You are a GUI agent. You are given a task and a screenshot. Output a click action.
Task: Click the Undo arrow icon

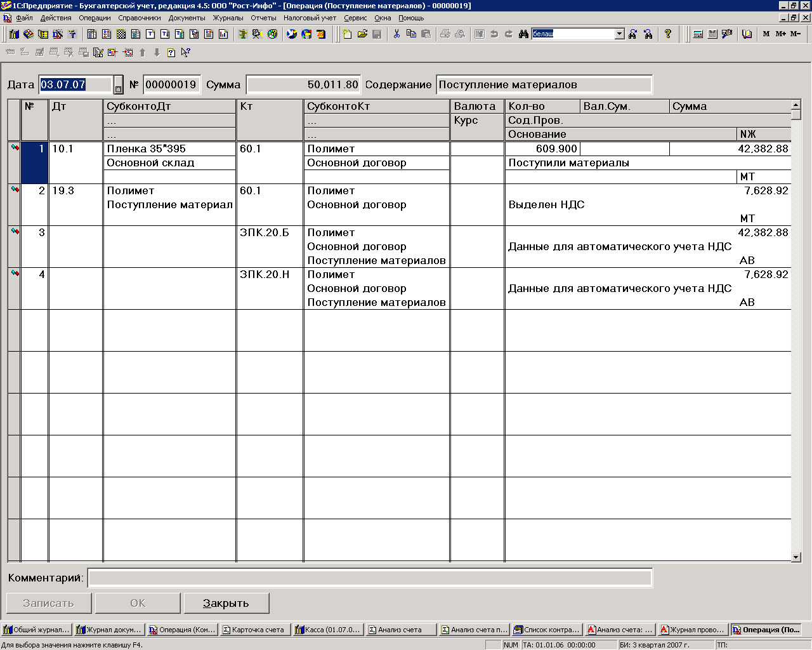coord(494,34)
